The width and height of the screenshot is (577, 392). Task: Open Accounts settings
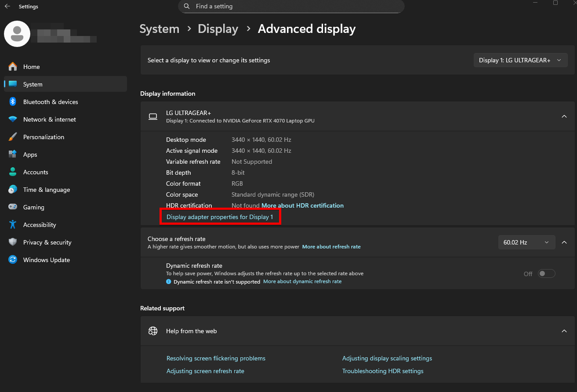tap(36, 172)
